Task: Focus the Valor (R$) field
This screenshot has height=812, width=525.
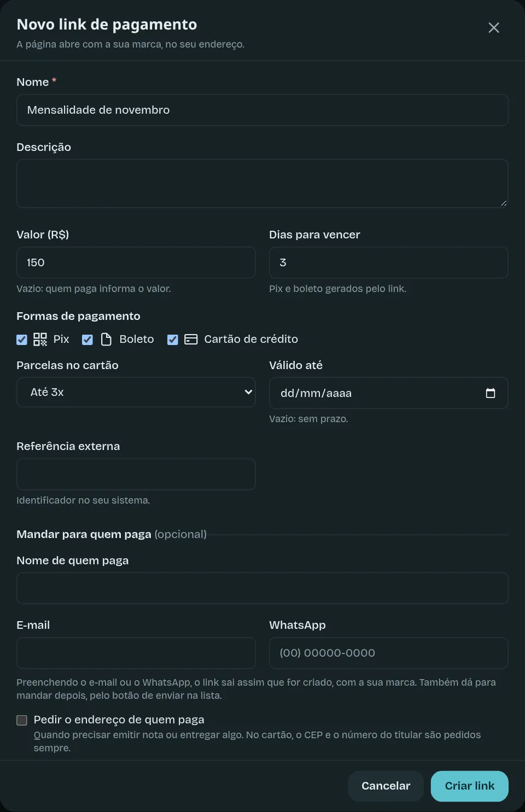Action: (x=136, y=262)
